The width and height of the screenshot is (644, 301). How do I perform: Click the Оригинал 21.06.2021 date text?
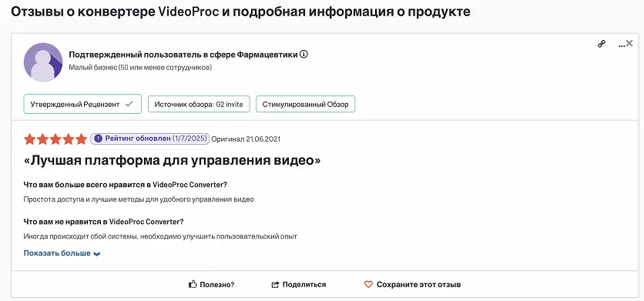(x=246, y=139)
